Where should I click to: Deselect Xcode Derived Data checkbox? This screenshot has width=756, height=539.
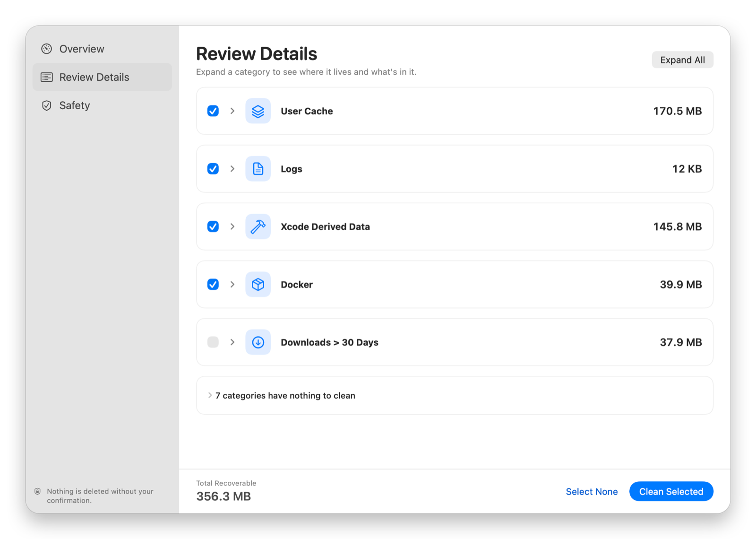pyautogui.click(x=213, y=226)
